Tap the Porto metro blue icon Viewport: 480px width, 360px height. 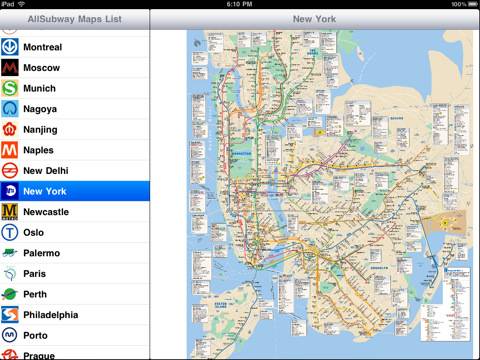pos(10,335)
